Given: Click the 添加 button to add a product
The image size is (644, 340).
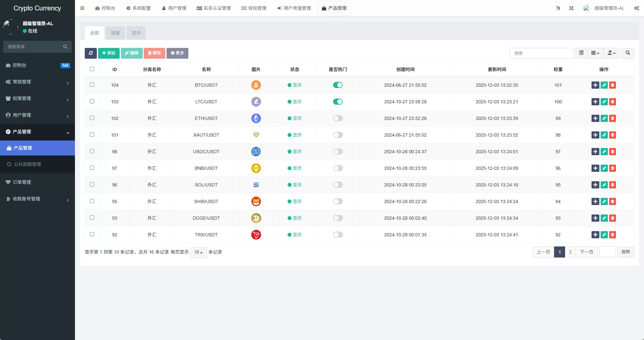Looking at the screenshot, I should point(109,53).
